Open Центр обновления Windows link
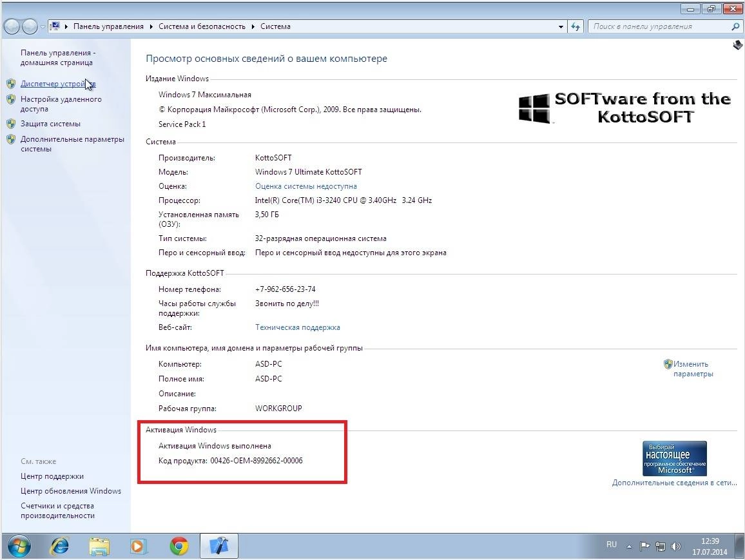This screenshot has height=560, width=745. click(71, 490)
